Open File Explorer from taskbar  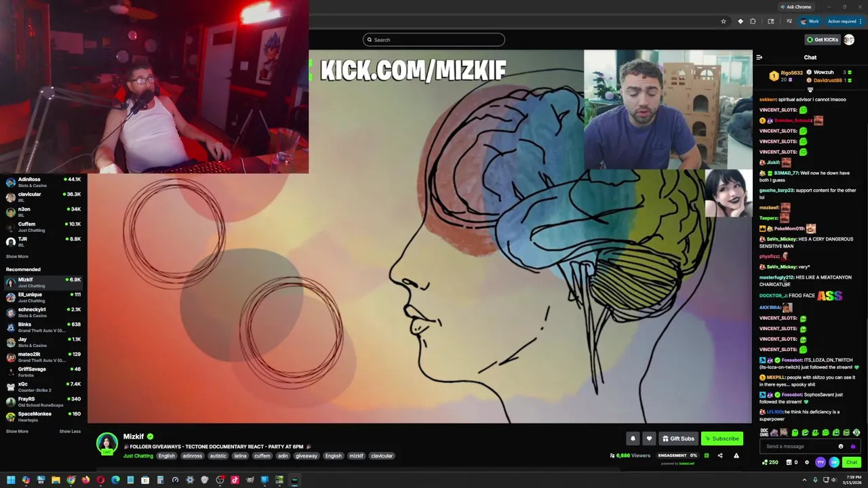click(56, 480)
